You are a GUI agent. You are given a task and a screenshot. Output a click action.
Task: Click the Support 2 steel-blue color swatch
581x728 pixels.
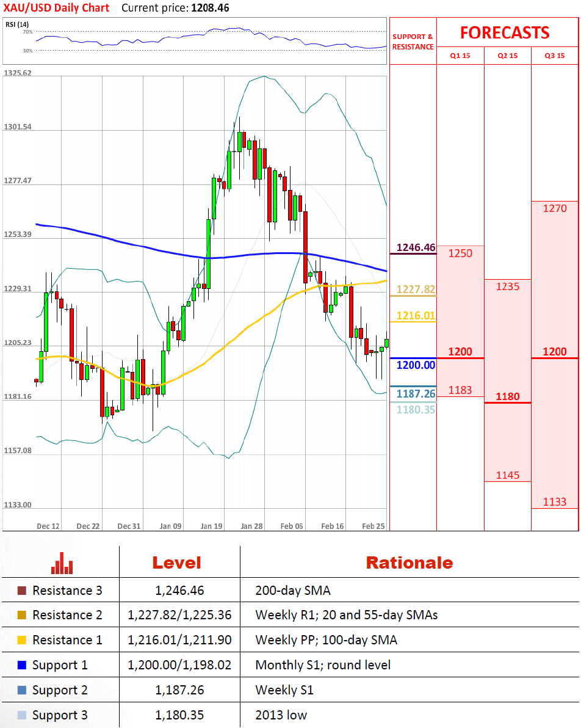pyautogui.click(x=21, y=690)
